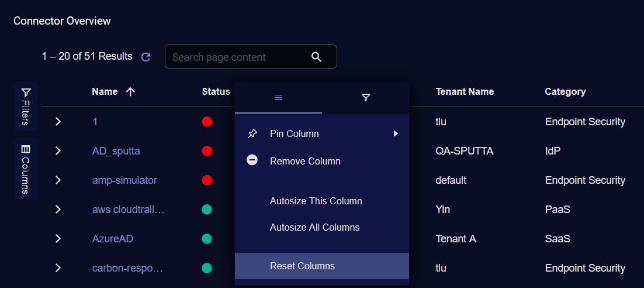Select Autosize This Column
This screenshot has width=644, height=288.
point(316,201)
